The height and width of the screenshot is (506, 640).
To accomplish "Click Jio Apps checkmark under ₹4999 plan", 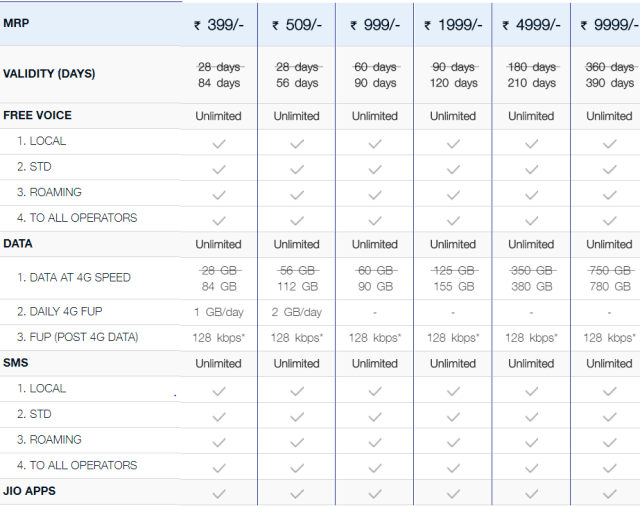I will (531, 492).
